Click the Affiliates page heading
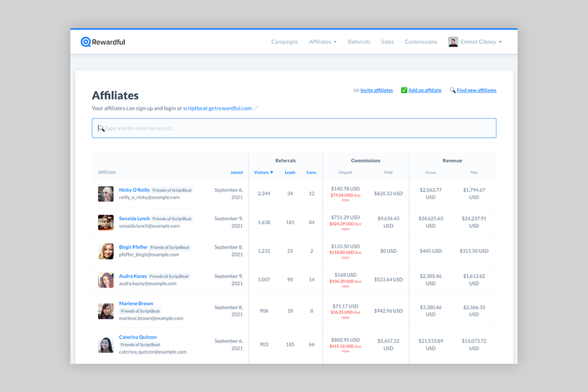Screen dimensions: 588x392 click(115, 96)
